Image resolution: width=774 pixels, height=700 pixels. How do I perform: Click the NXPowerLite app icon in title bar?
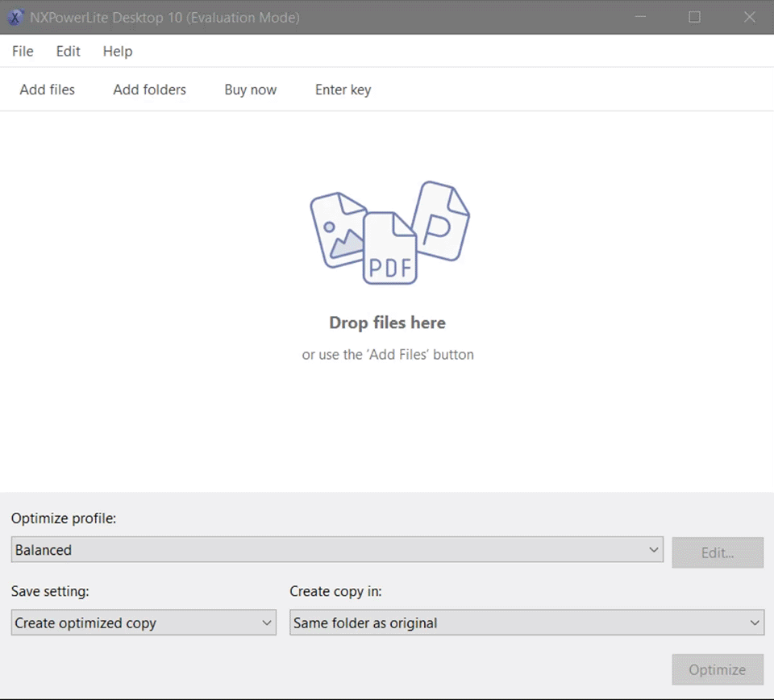(x=15, y=17)
